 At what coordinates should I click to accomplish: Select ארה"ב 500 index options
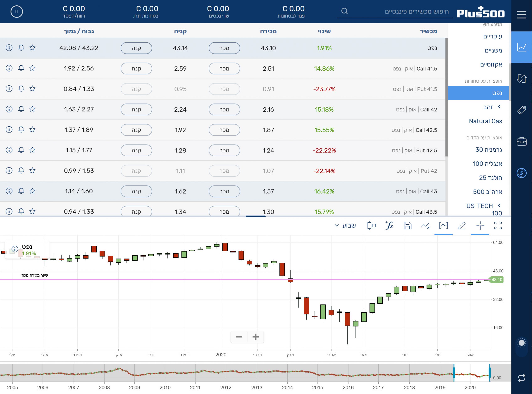point(487,192)
